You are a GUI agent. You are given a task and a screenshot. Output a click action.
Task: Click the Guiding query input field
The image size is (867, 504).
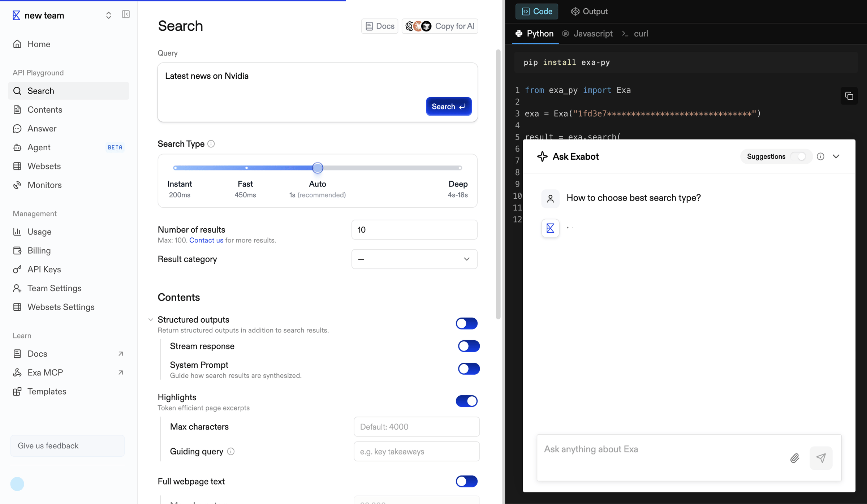click(417, 451)
